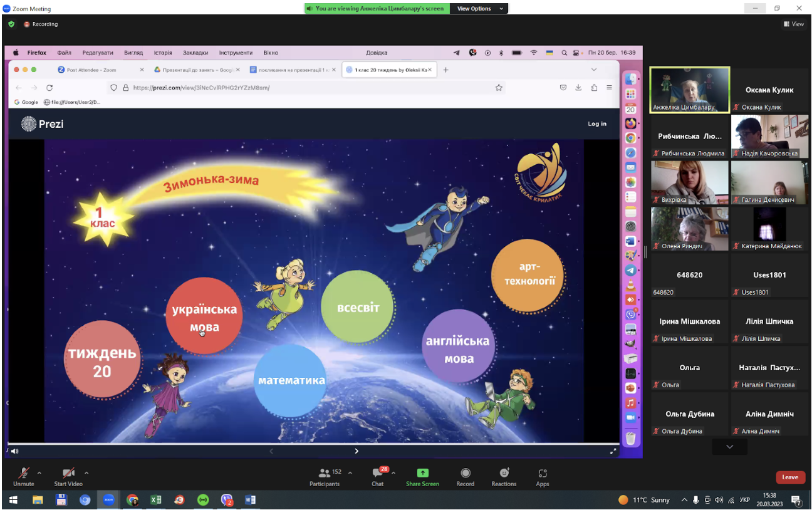This screenshot has height=510, width=812.
Task: Open the Participants panel
Action: tap(324, 477)
